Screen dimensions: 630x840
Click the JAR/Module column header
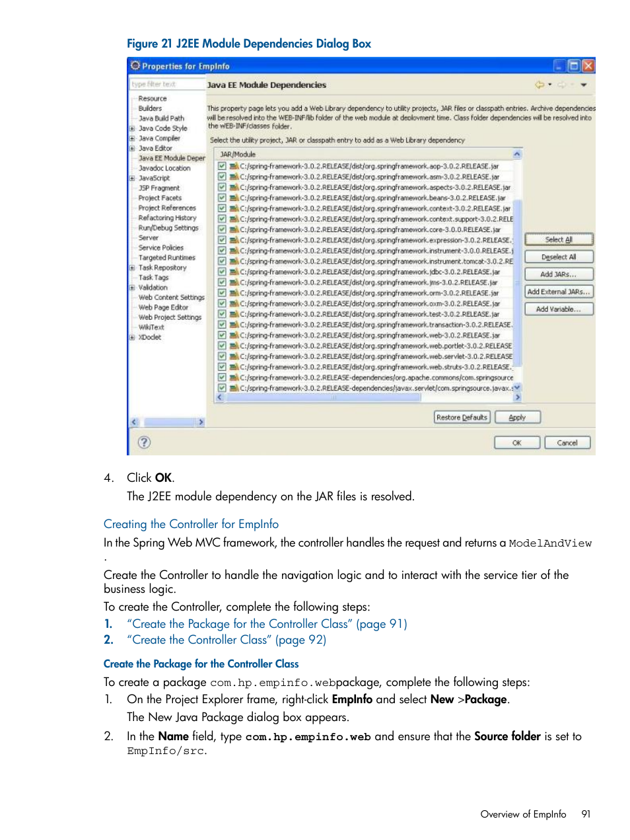(364, 154)
